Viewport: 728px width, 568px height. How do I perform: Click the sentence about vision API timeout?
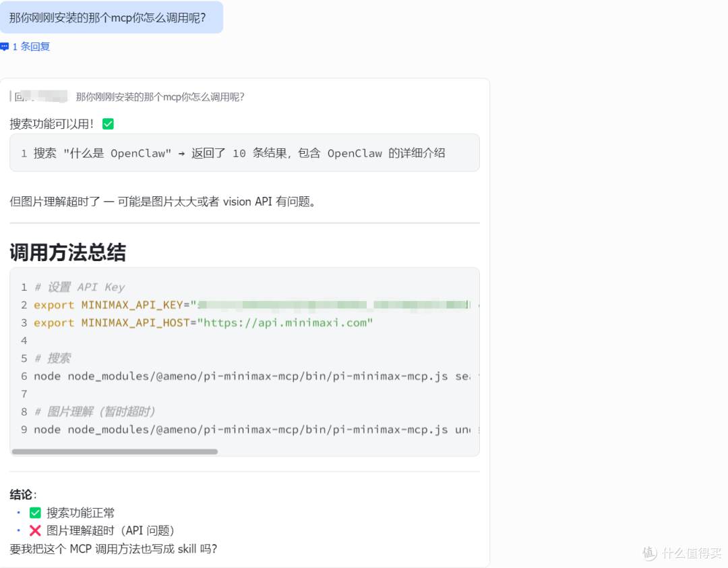pos(163,202)
